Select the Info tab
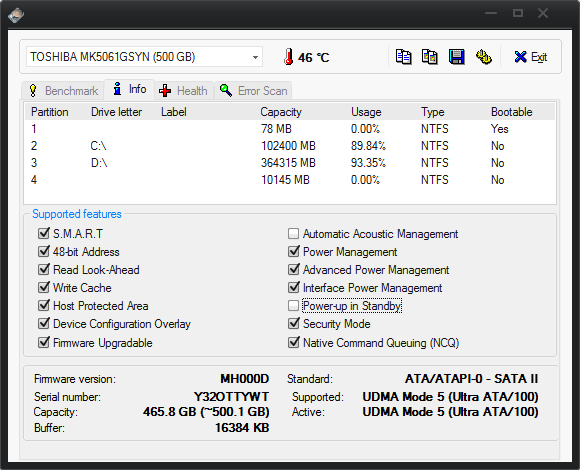The width and height of the screenshot is (580, 470). [129, 89]
